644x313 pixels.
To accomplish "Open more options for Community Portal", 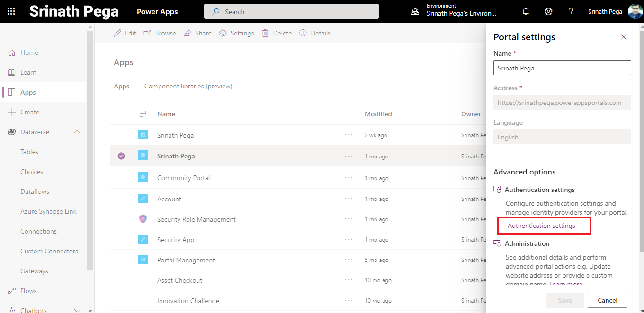I will (x=349, y=178).
